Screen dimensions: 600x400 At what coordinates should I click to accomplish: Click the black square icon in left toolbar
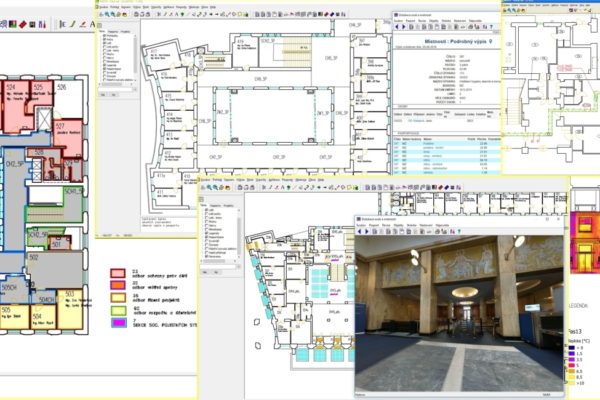tap(33, 25)
